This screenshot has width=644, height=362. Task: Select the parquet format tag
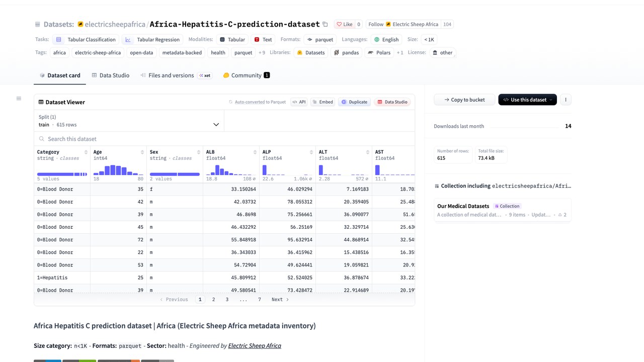320,39
